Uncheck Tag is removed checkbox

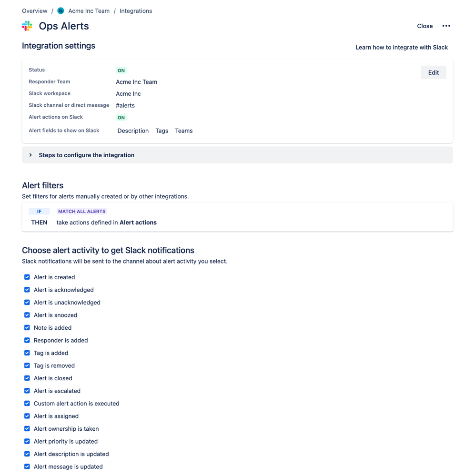click(x=27, y=365)
